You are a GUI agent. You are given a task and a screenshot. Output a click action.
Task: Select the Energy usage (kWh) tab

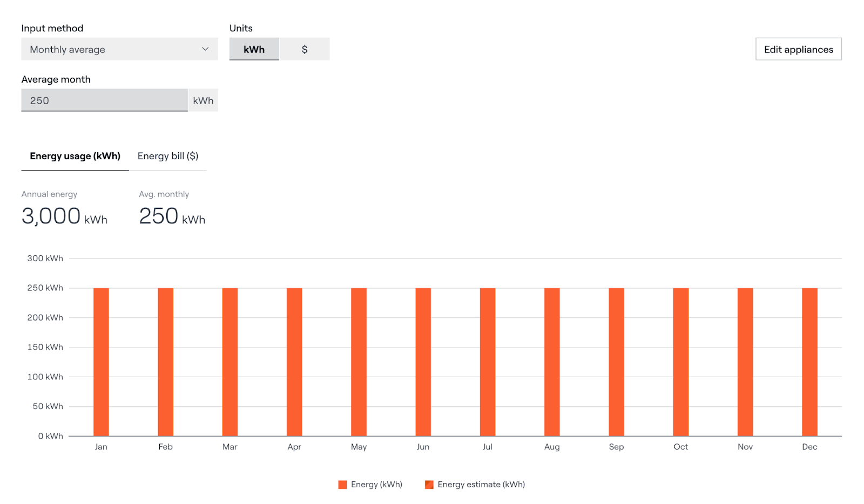[x=75, y=156]
